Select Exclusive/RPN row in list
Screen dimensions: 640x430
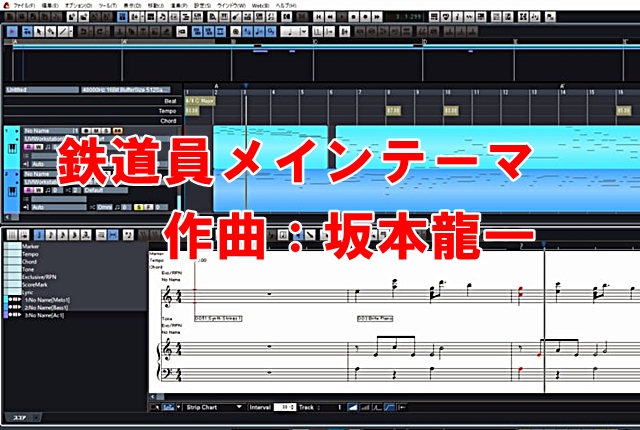pyautogui.click(x=39, y=277)
